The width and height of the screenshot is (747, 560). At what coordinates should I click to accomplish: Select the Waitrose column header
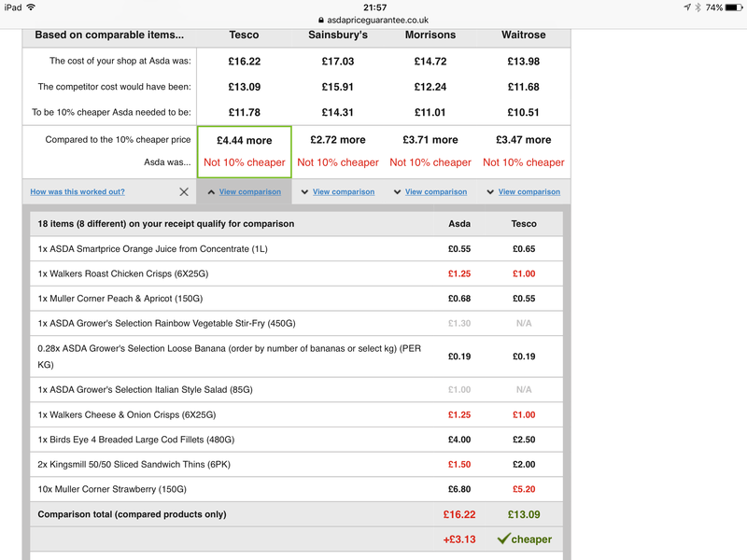(x=524, y=35)
